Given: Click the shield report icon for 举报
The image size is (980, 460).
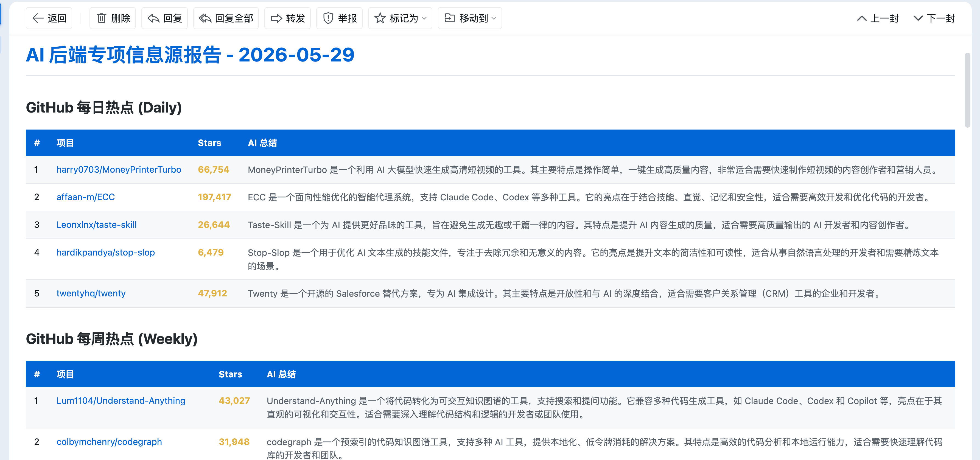Looking at the screenshot, I should pyautogui.click(x=328, y=18).
